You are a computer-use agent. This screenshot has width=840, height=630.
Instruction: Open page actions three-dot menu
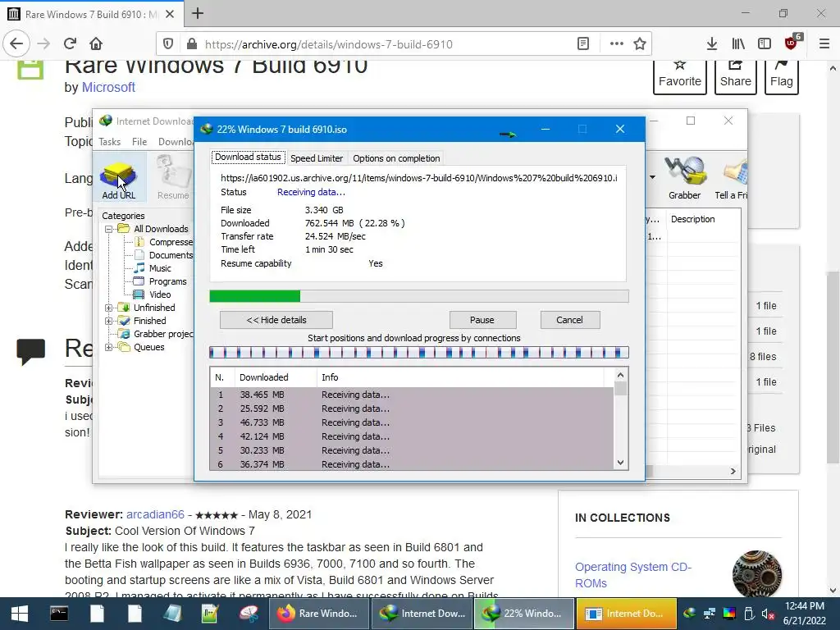tap(617, 44)
